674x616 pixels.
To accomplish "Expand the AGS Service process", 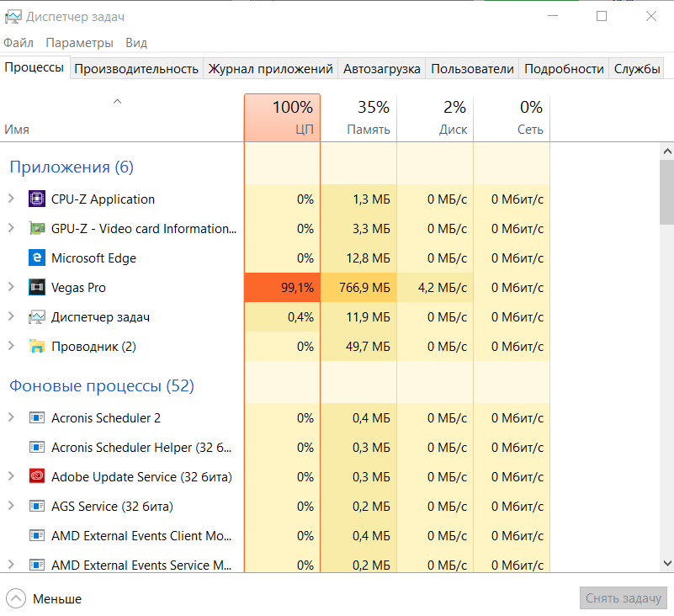I will tap(11, 506).
